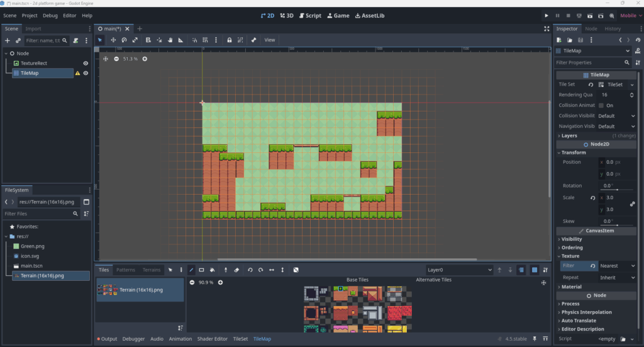Zoom in the 2D viewport with the plus icon
This screenshot has height=347, width=644.
[145, 59]
